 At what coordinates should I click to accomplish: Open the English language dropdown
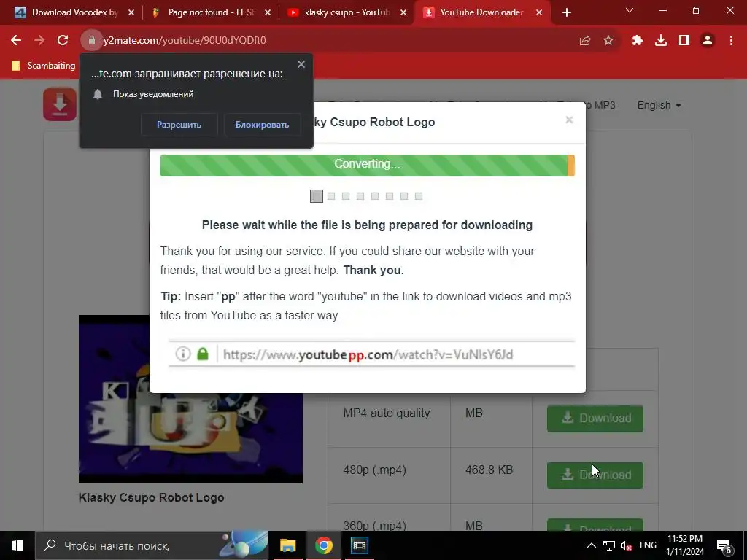659,105
